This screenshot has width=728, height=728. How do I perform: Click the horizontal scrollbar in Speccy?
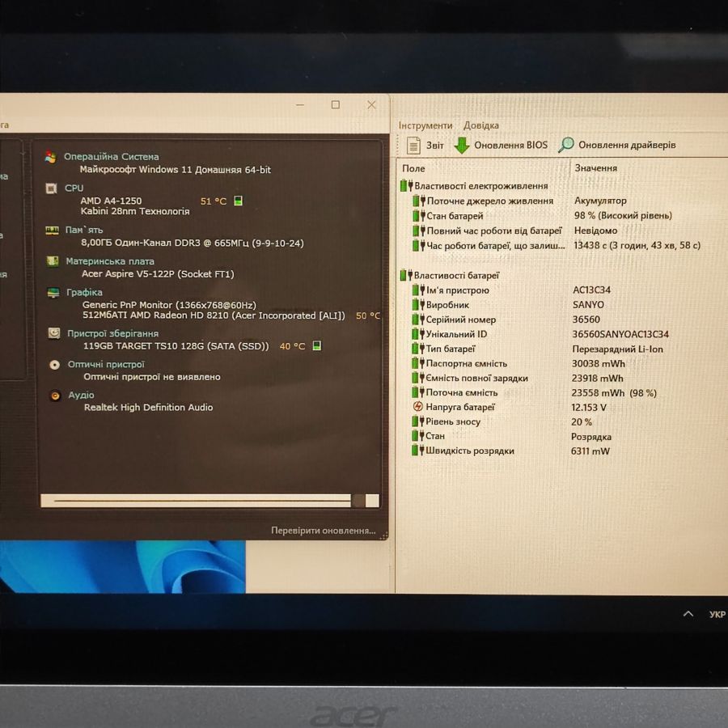210,501
